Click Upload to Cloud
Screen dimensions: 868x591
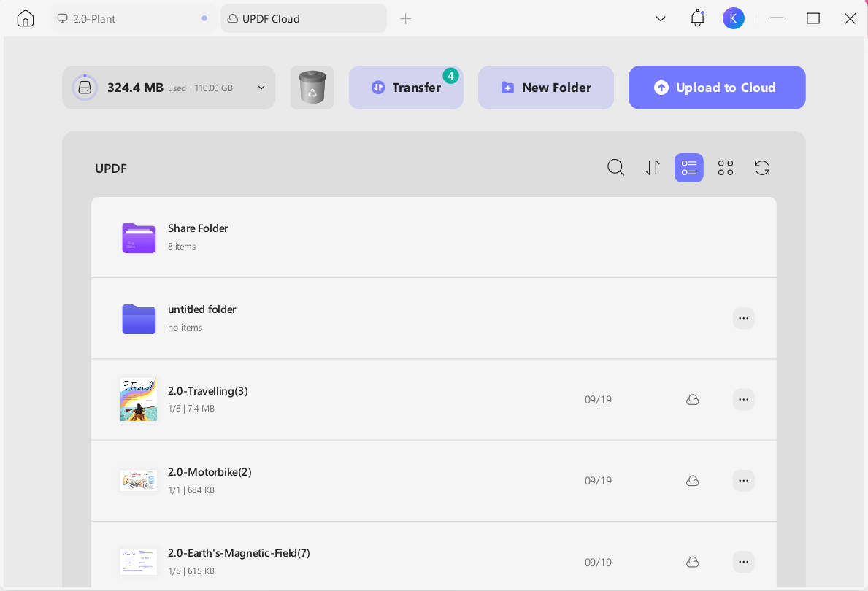coord(716,88)
